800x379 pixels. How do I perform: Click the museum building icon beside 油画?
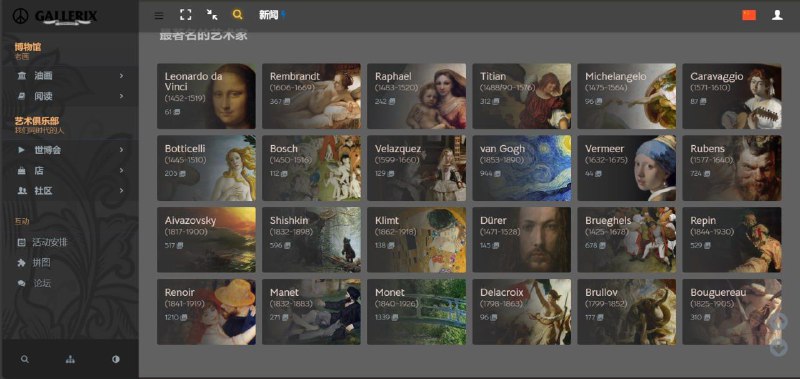[21, 75]
